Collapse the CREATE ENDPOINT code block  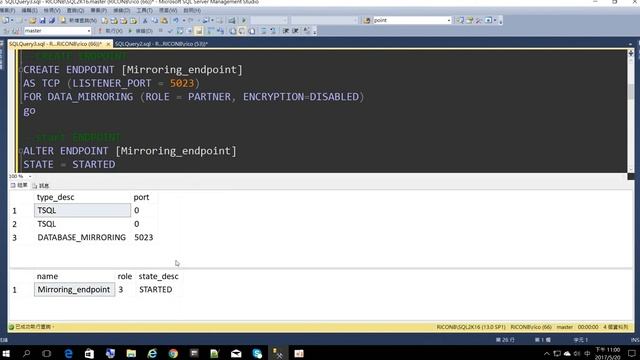point(20,70)
